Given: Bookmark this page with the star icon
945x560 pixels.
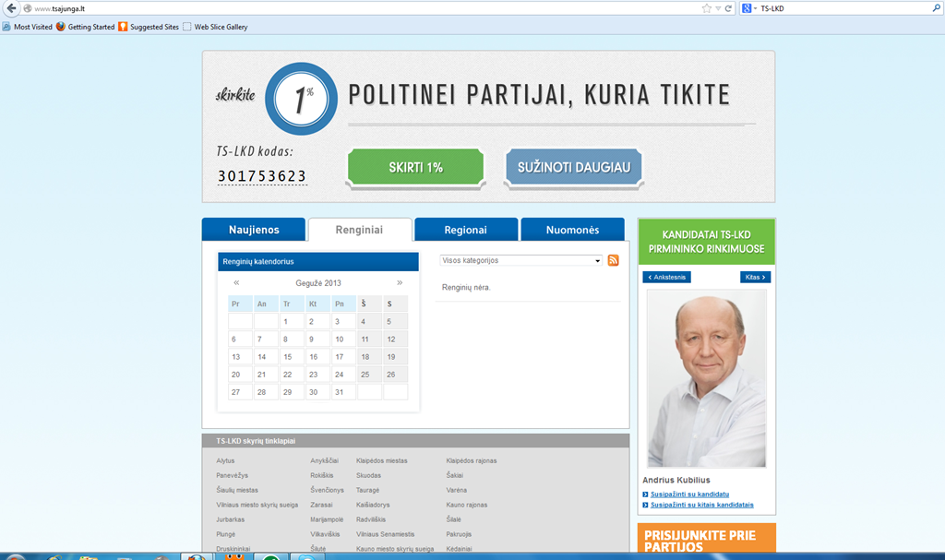Looking at the screenshot, I should click(x=706, y=8).
